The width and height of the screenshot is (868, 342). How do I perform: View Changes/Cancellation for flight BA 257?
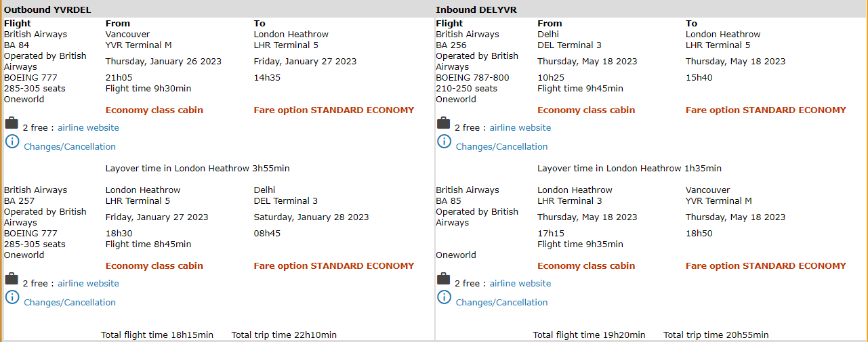click(70, 303)
